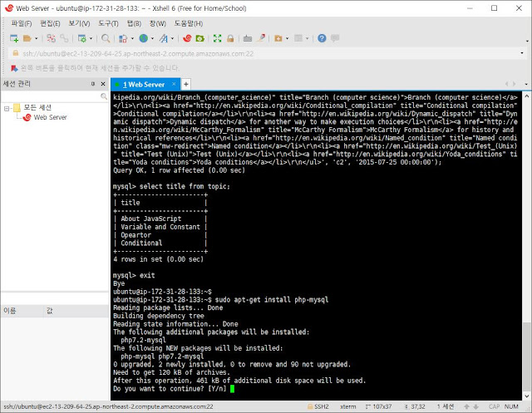Open Session Properties gear icon
This screenshot has height=413, width=532.
[81, 38]
